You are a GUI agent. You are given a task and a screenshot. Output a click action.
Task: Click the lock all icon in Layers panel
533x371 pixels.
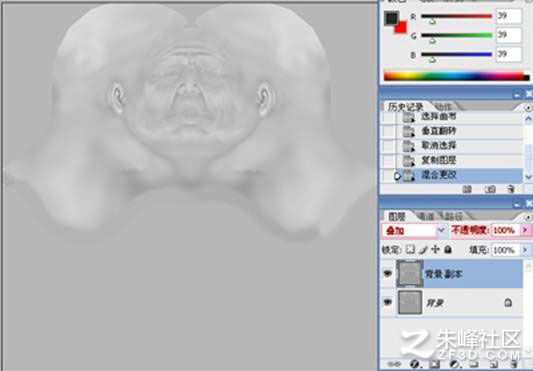point(448,250)
